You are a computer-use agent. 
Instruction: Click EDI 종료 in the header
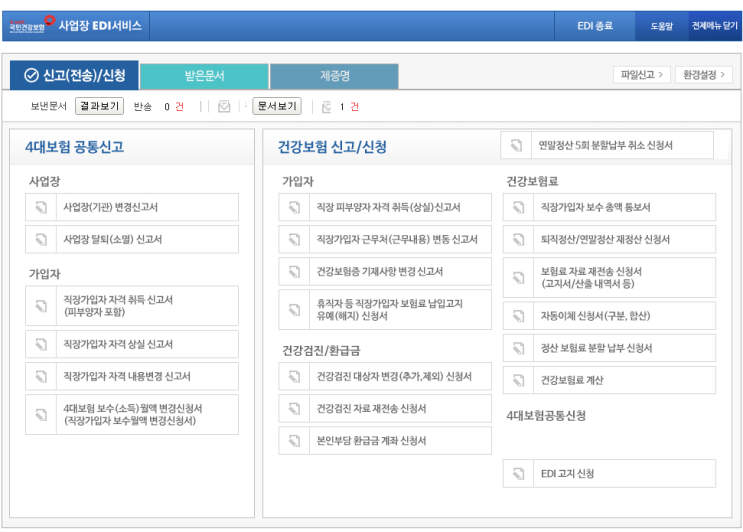(x=595, y=26)
